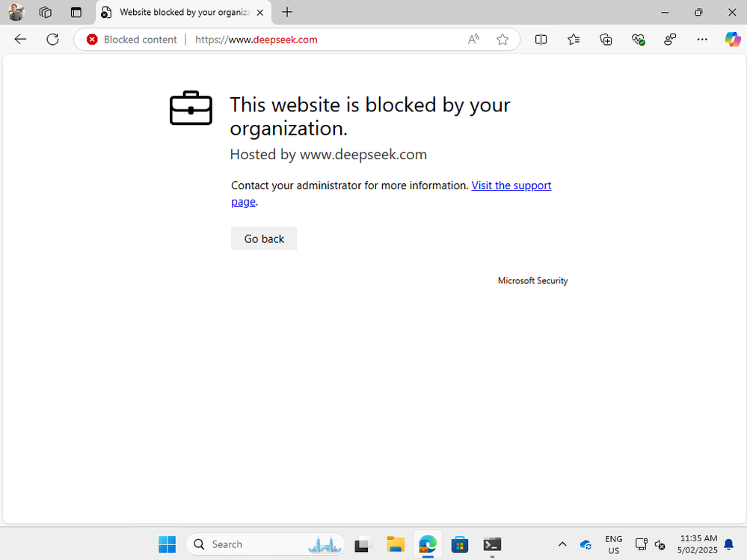Follow the 'Visit the support page' link

click(511, 185)
